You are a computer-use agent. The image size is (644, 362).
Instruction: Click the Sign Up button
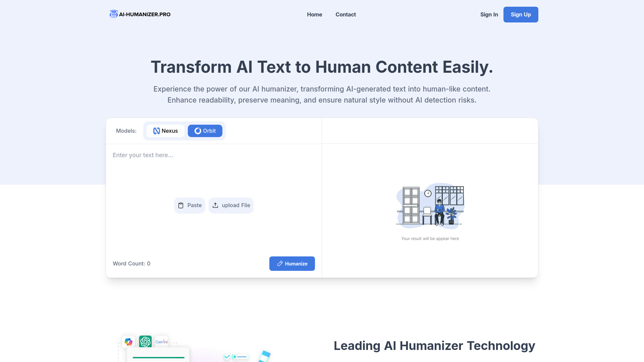[521, 15]
